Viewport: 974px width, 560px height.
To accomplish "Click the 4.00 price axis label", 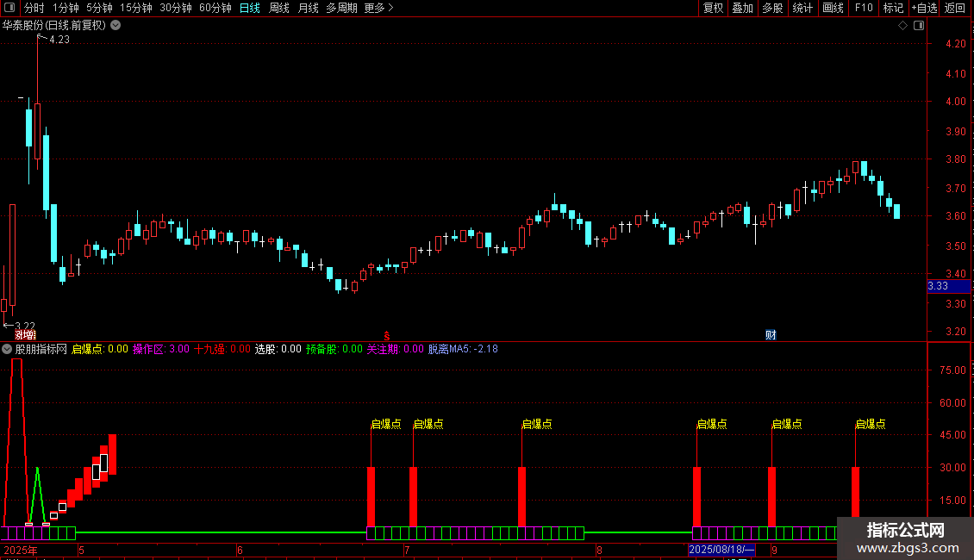I will coord(955,101).
